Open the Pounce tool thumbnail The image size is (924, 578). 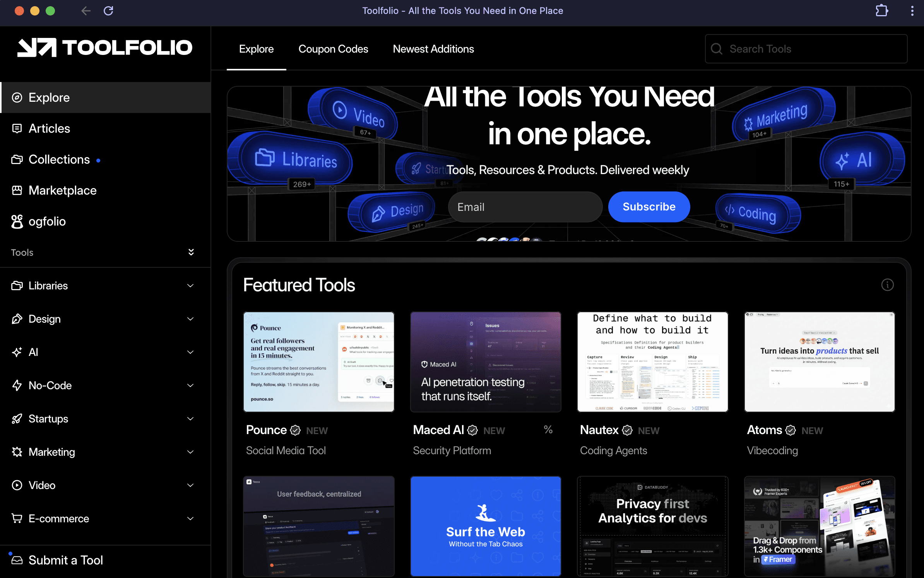click(x=319, y=362)
